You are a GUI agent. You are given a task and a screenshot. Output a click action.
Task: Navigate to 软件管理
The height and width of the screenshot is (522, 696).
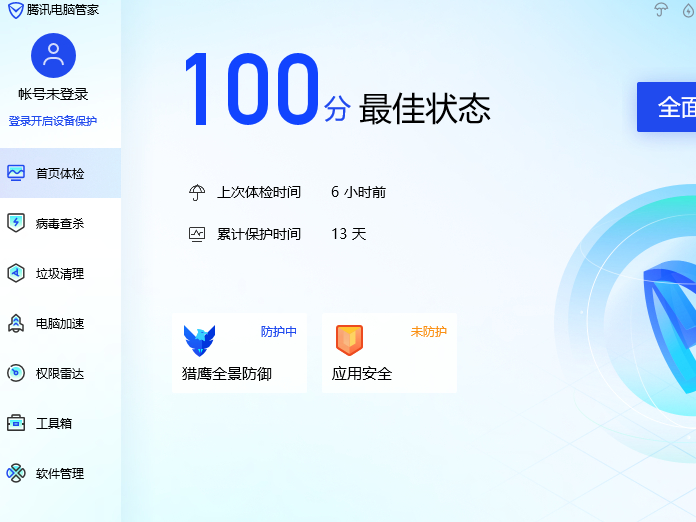[x=60, y=474]
